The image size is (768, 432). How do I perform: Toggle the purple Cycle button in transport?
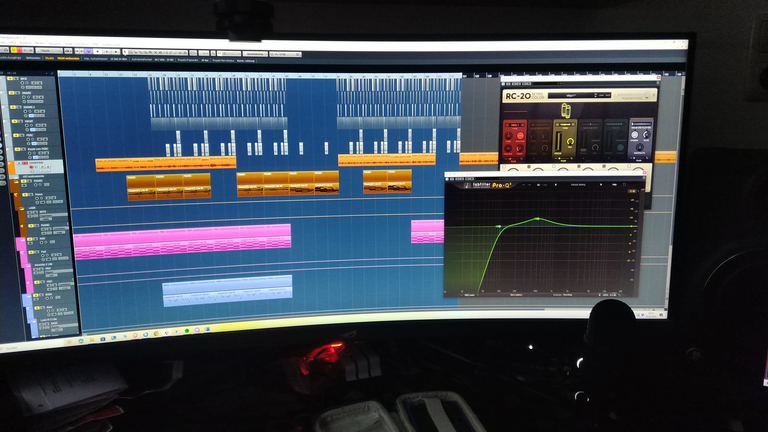pos(89,51)
